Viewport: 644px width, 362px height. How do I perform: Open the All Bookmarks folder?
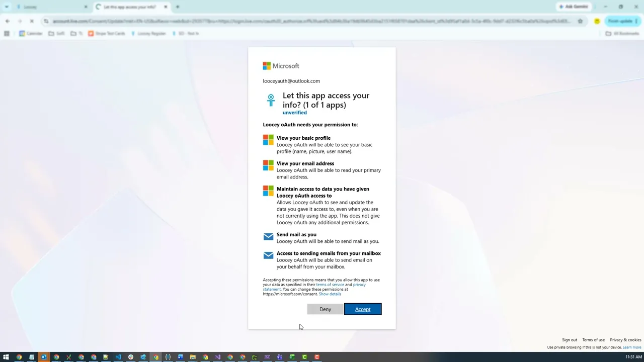622,33
